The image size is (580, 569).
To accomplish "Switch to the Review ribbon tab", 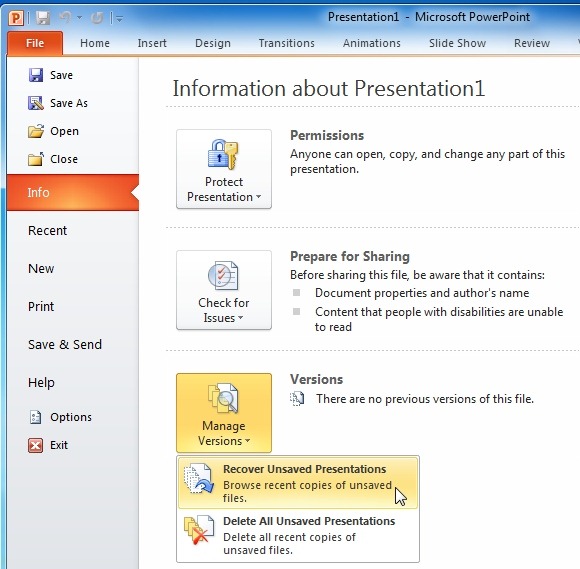I will [532, 43].
